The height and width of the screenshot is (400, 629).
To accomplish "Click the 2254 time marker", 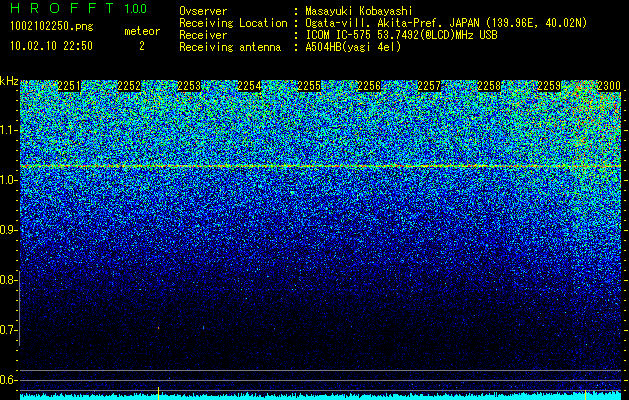I will [249, 86].
